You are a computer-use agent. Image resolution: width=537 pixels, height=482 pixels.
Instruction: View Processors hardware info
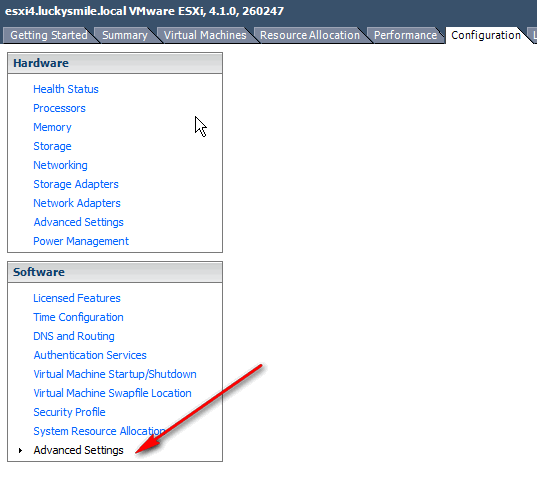pos(59,108)
